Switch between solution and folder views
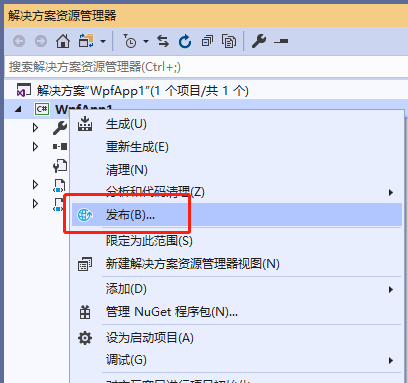 point(86,41)
